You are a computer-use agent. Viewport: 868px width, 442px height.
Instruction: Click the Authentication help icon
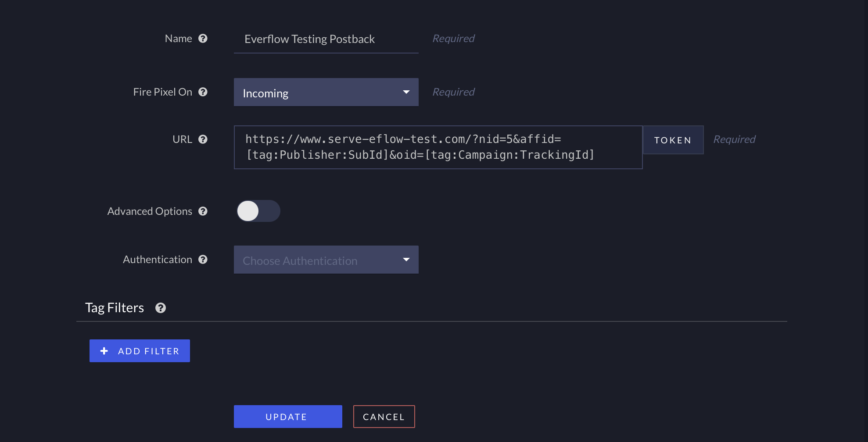(203, 260)
